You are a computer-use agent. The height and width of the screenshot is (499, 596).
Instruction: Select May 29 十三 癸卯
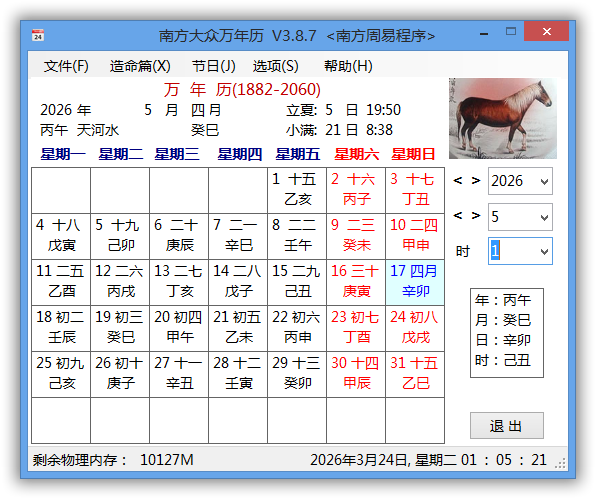point(297,374)
